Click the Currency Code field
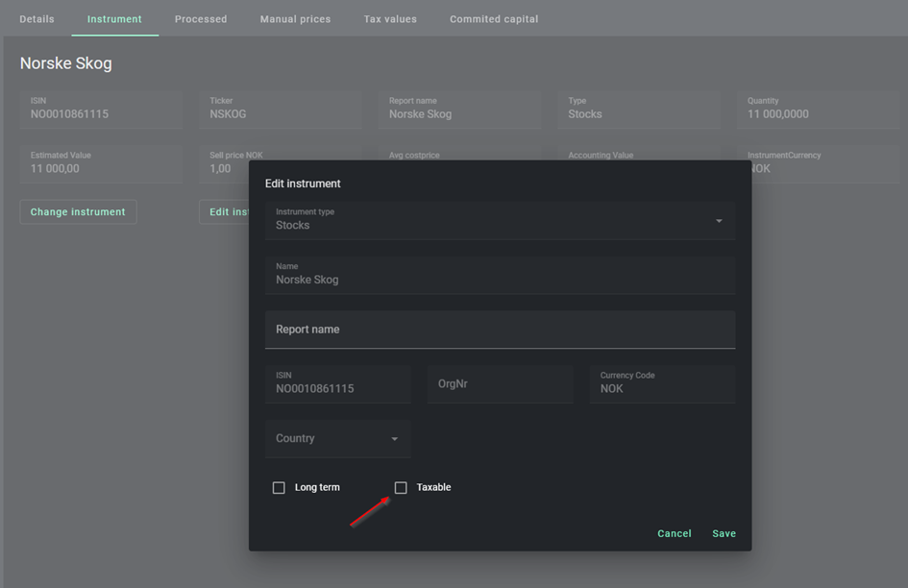The image size is (908, 588). point(662,384)
